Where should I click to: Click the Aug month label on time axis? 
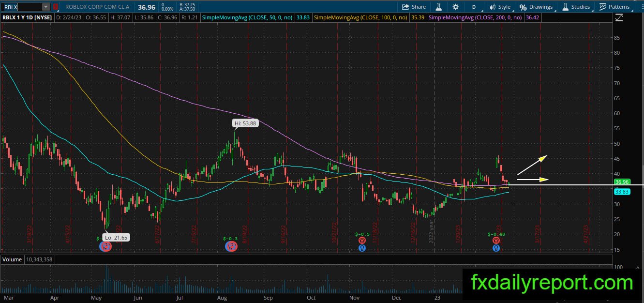click(222, 298)
